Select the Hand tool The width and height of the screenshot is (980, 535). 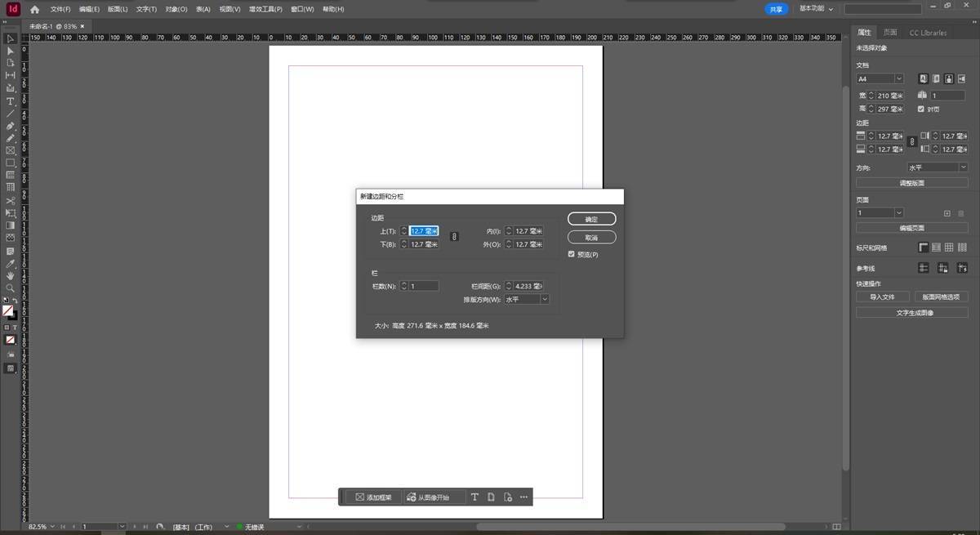tap(11, 276)
